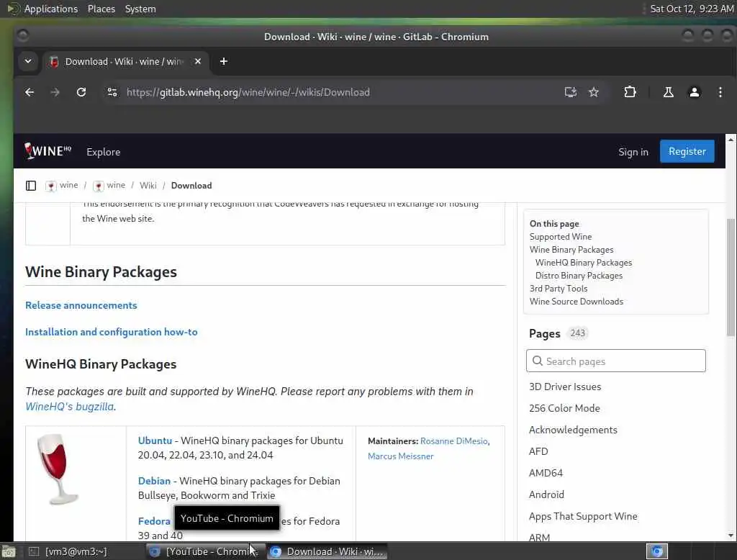
Task: Click the Search pages input field
Action: [616, 361]
